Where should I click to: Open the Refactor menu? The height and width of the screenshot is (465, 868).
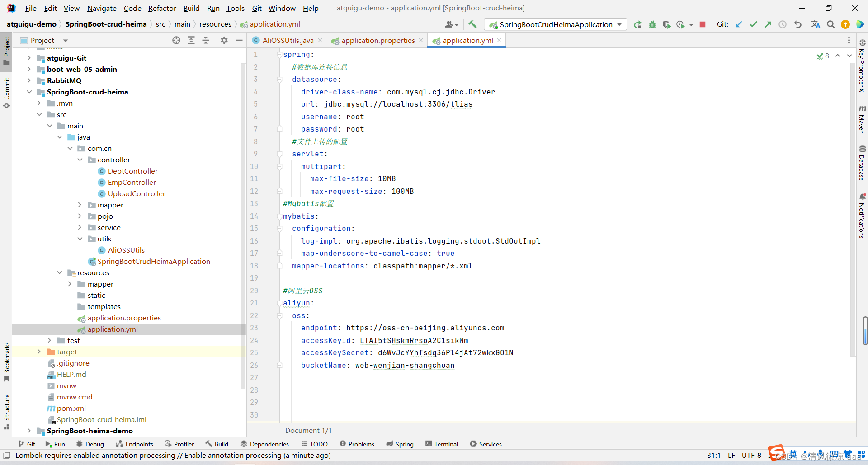pyautogui.click(x=162, y=8)
